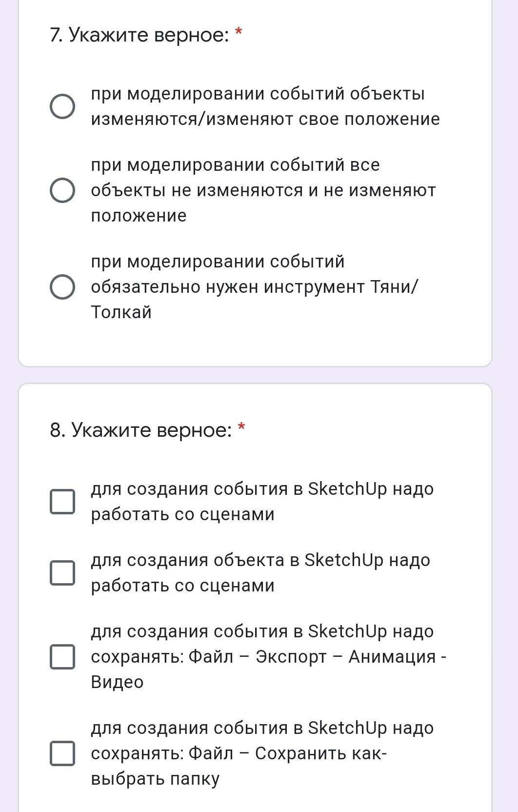
Task: Click text 'для создания события' of first checkbox
Action: (189, 489)
